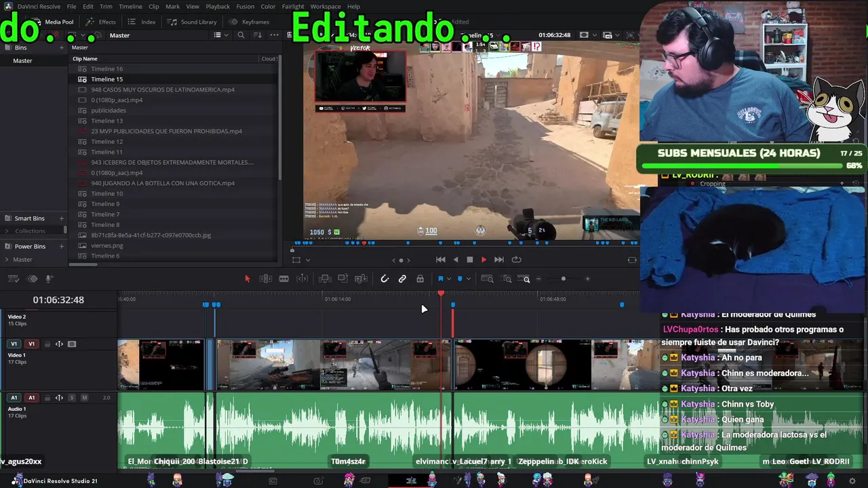Add a new bin with plus

coord(62,47)
